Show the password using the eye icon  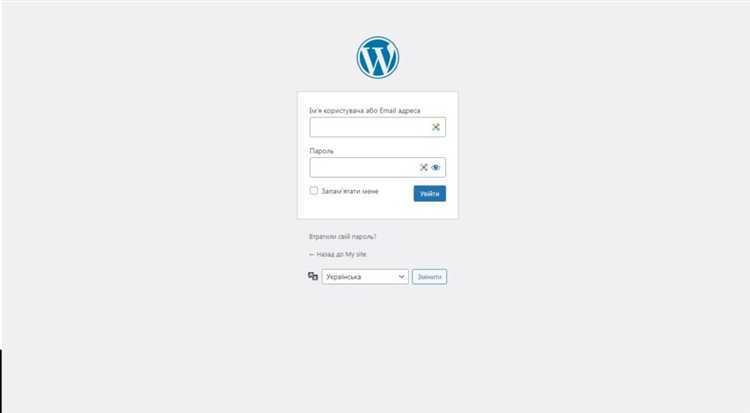435,167
